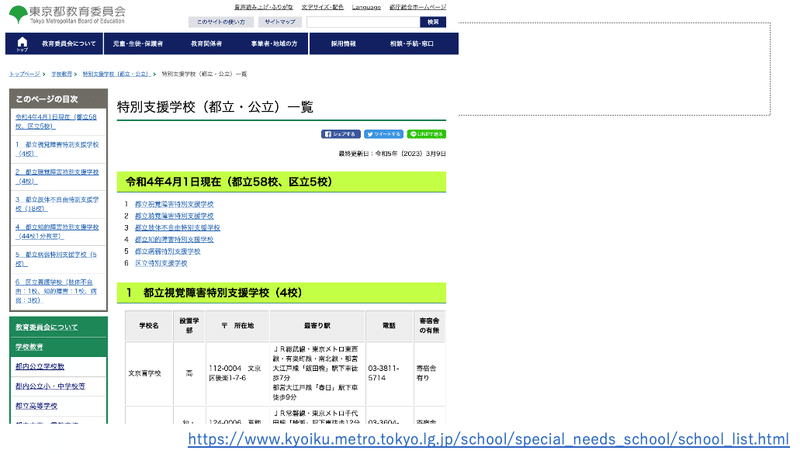Click the 学校教育 breadcrumb link
800x454 pixels.
pyautogui.click(x=61, y=74)
